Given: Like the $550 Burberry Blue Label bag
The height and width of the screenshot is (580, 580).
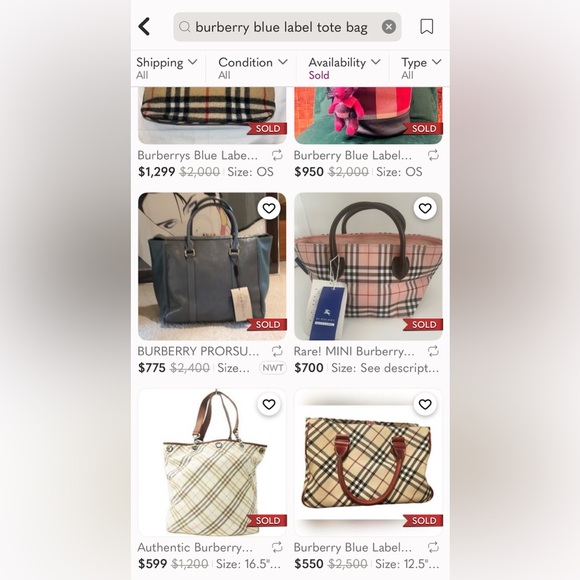Looking at the screenshot, I should [x=425, y=405].
